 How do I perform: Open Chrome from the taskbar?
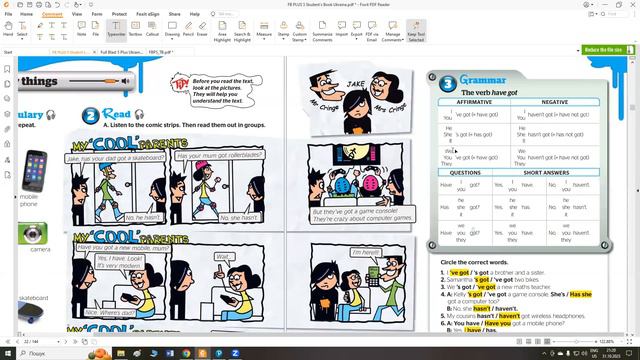pyautogui.click(x=186, y=353)
